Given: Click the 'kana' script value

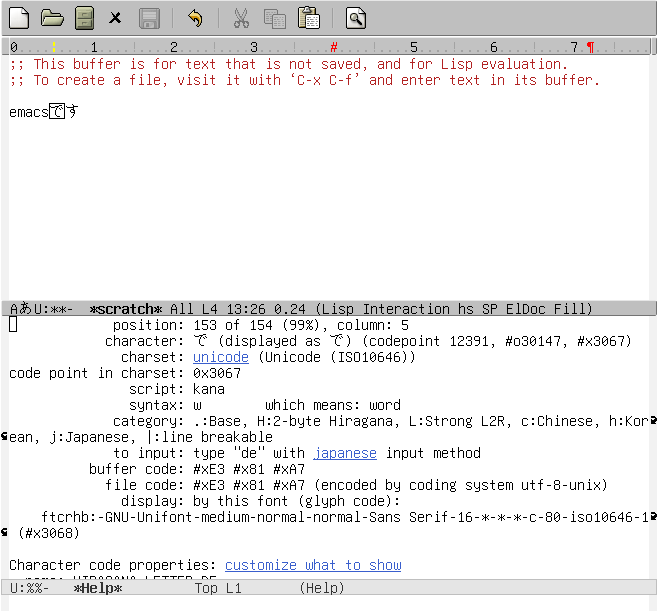Looking at the screenshot, I should [209, 389].
